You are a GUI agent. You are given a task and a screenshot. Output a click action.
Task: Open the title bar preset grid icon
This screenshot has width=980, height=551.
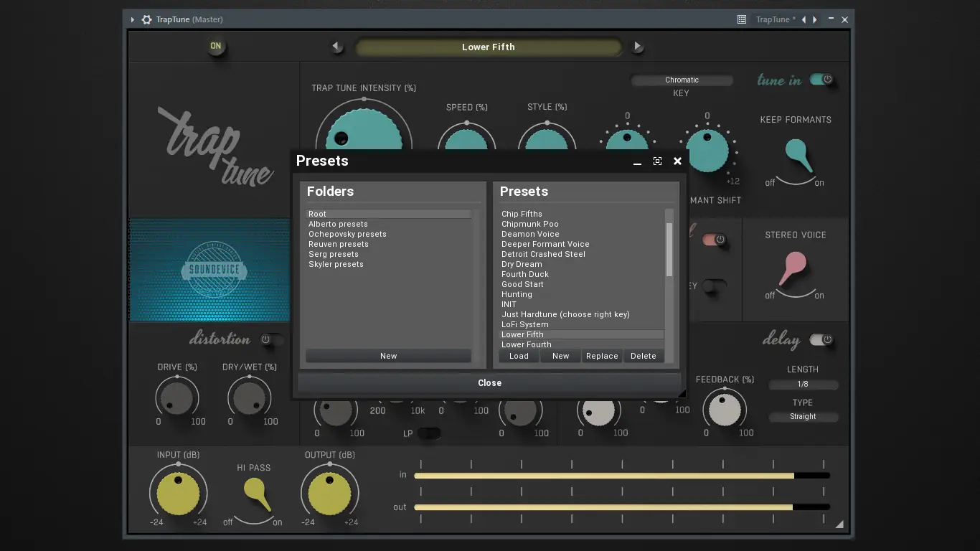tap(742, 19)
